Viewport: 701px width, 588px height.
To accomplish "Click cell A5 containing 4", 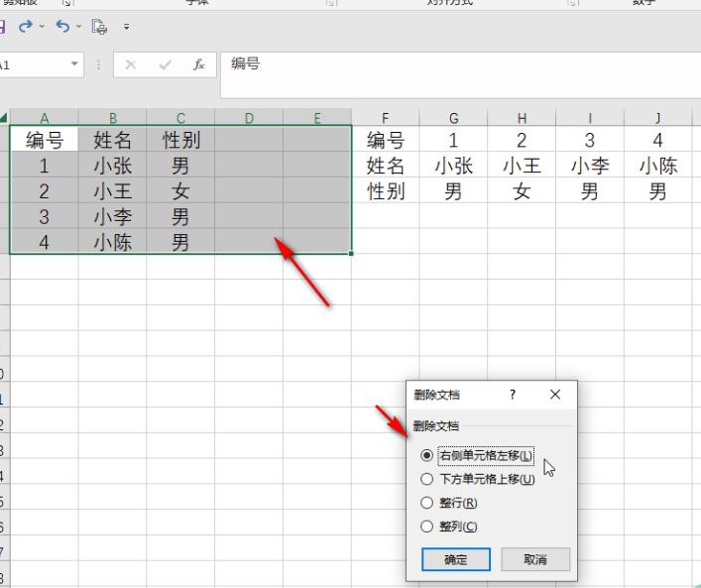I will pos(45,242).
